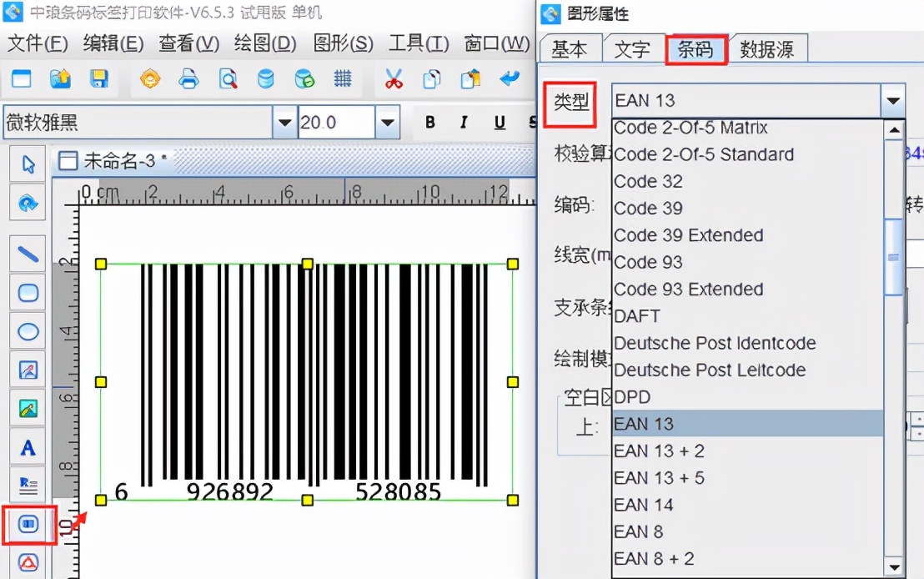
Task: Choose EAN 14 barcode type
Action: [x=747, y=505]
